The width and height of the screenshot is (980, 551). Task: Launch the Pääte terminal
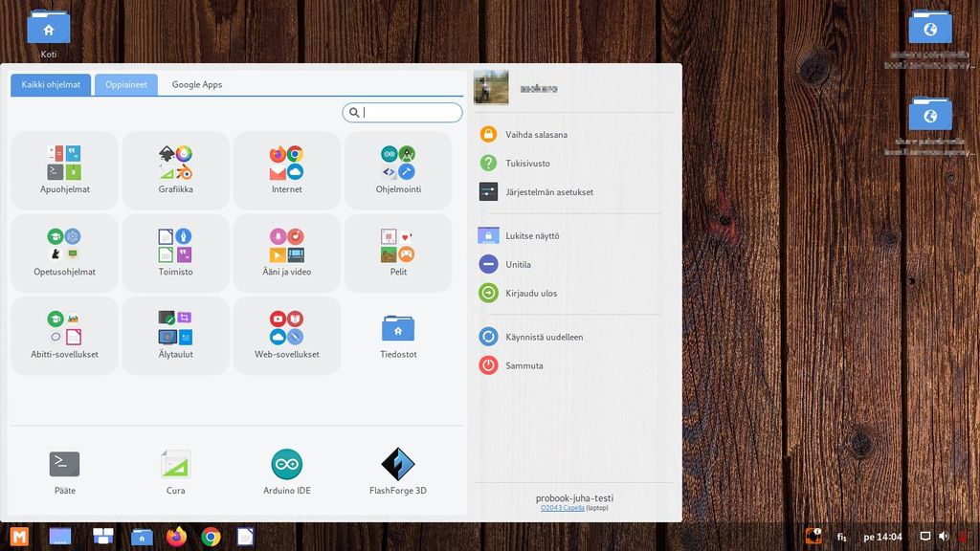tap(64, 465)
